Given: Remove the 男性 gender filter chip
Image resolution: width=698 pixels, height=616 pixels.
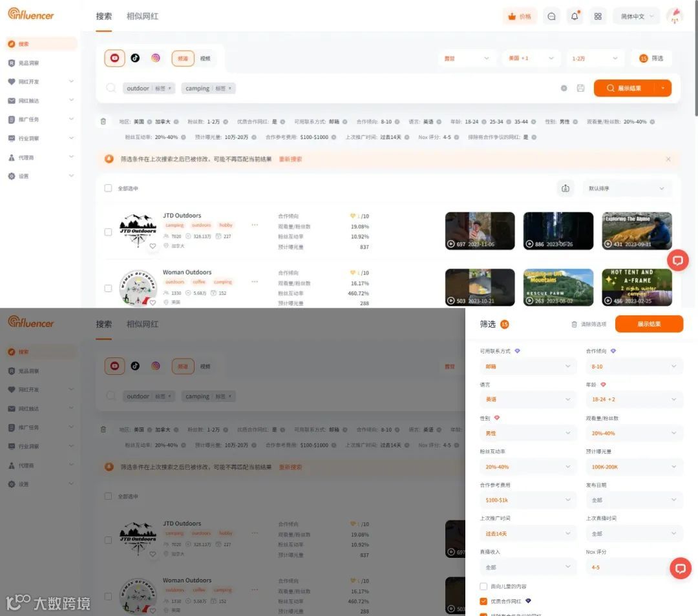Looking at the screenshot, I should pos(576,122).
